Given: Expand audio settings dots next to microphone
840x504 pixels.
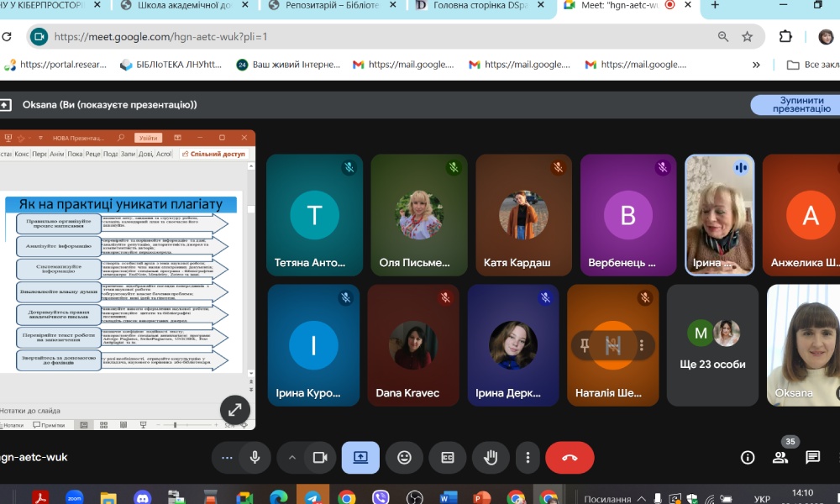Looking at the screenshot, I should coord(227,458).
